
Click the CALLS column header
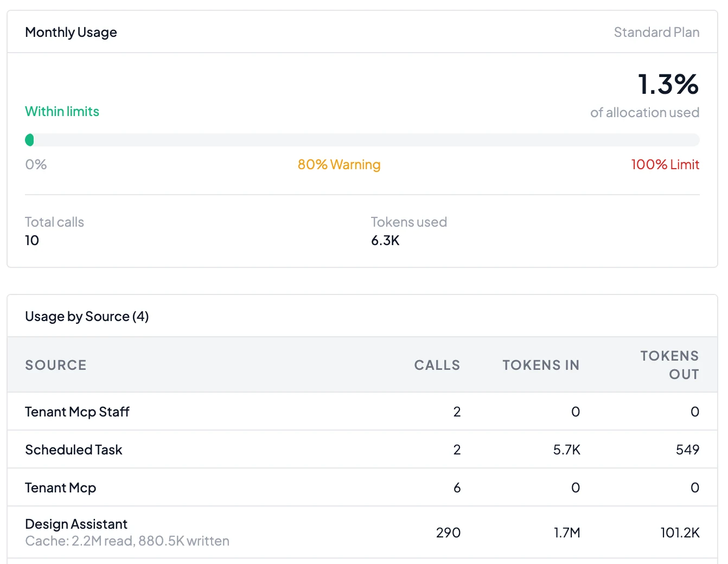[x=437, y=365]
